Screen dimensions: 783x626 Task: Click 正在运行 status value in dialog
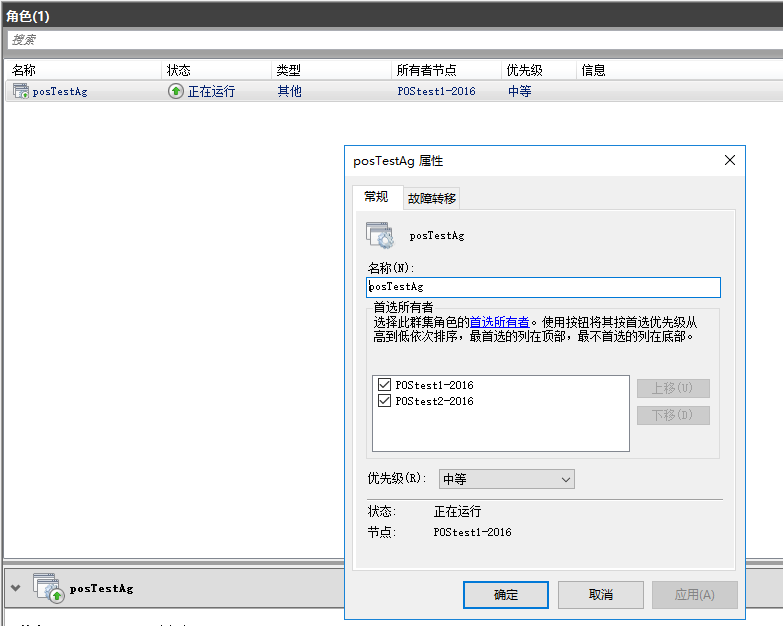[457, 511]
